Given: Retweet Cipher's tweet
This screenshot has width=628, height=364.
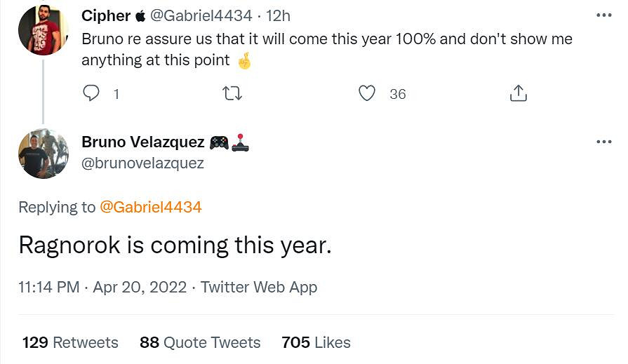Looking at the screenshot, I should tap(232, 93).
